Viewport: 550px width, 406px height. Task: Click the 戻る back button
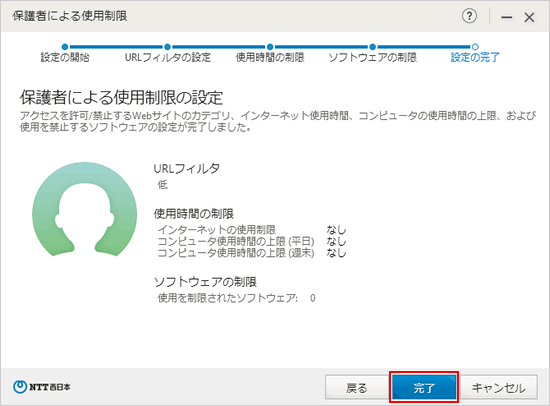point(357,387)
